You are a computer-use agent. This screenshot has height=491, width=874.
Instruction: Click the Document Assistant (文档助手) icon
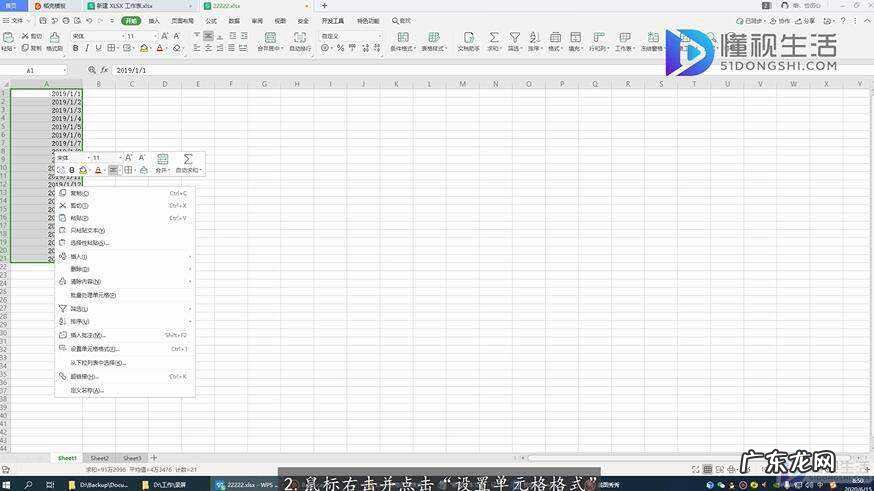tap(469, 37)
